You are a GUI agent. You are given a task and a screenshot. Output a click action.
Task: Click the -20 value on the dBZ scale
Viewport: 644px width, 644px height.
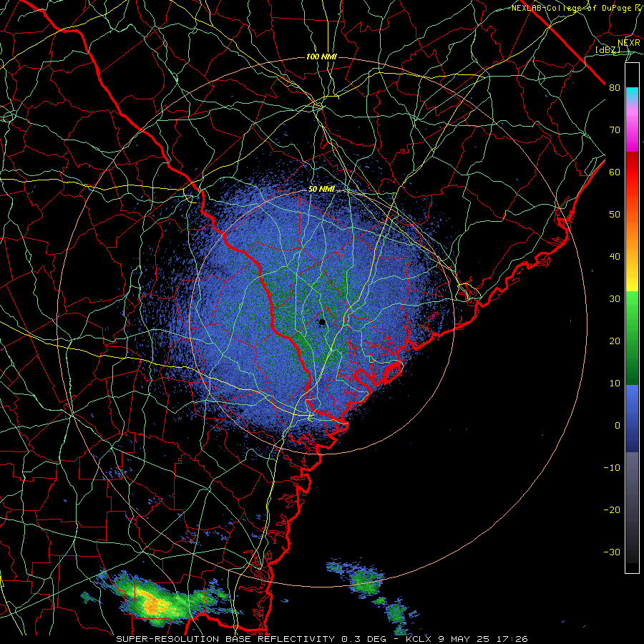(612, 509)
